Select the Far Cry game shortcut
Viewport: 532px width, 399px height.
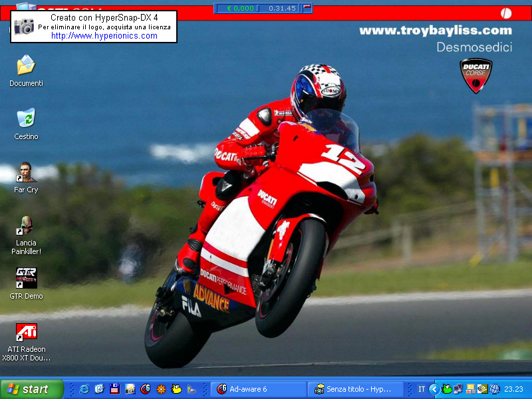point(26,178)
